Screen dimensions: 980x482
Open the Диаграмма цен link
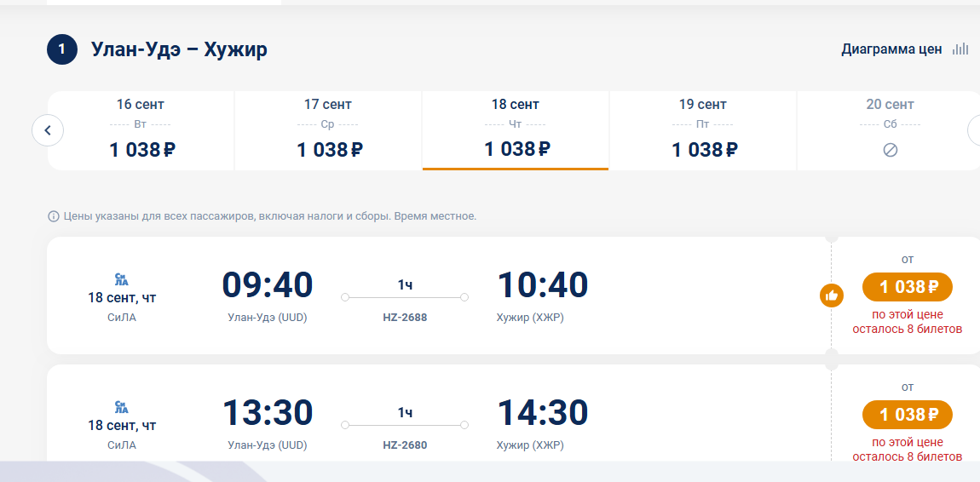tap(891, 49)
